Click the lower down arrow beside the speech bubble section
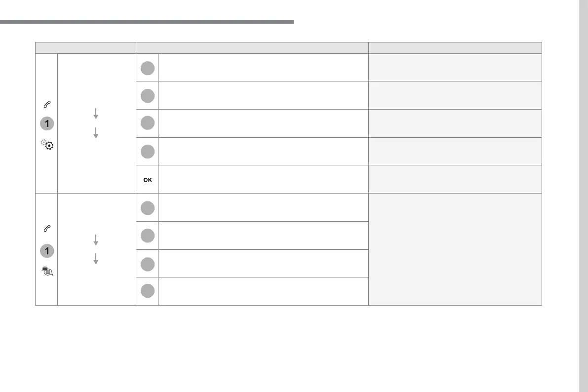588x392 pixels. point(96,259)
